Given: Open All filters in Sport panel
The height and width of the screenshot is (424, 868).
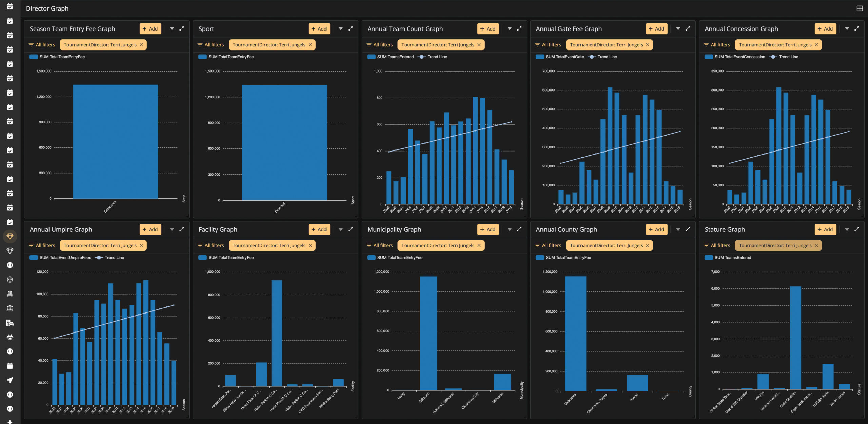Looking at the screenshot, I should click(x=211, y=45).
